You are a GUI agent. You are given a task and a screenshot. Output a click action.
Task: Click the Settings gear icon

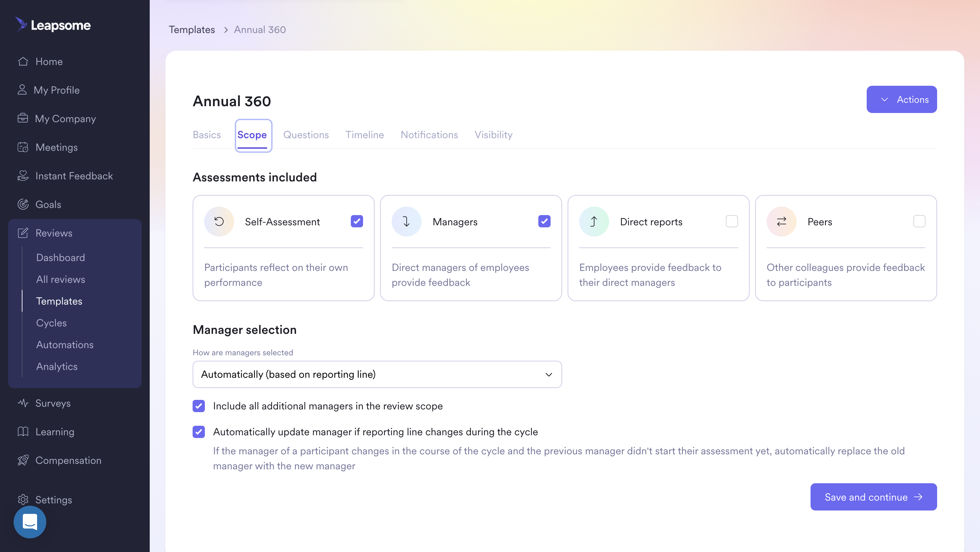[x=23, y=500]
